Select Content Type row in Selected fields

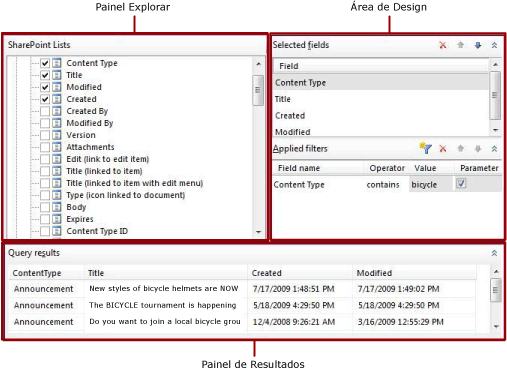click(x=381, y=82)
